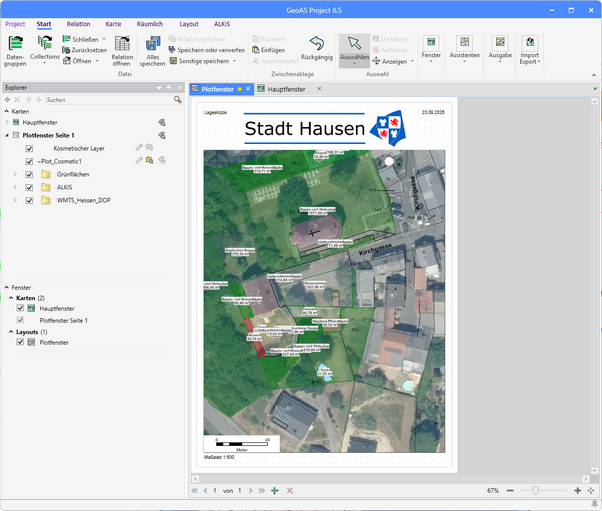Click edit pencil of Kosmetischer Layer
Screen dimensions: 602x511
pos(139,147)
